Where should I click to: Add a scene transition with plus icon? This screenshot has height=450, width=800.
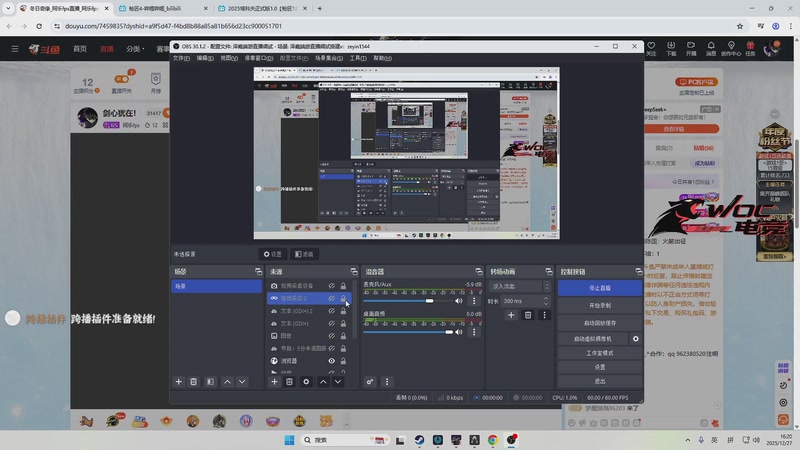511,315
